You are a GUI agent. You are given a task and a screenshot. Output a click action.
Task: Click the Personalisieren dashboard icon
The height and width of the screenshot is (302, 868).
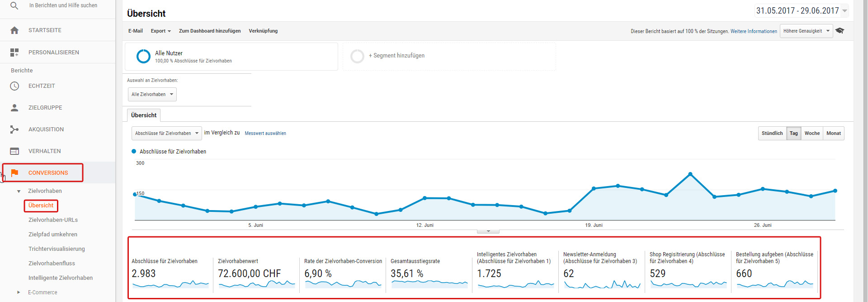(x=14, y=53)
